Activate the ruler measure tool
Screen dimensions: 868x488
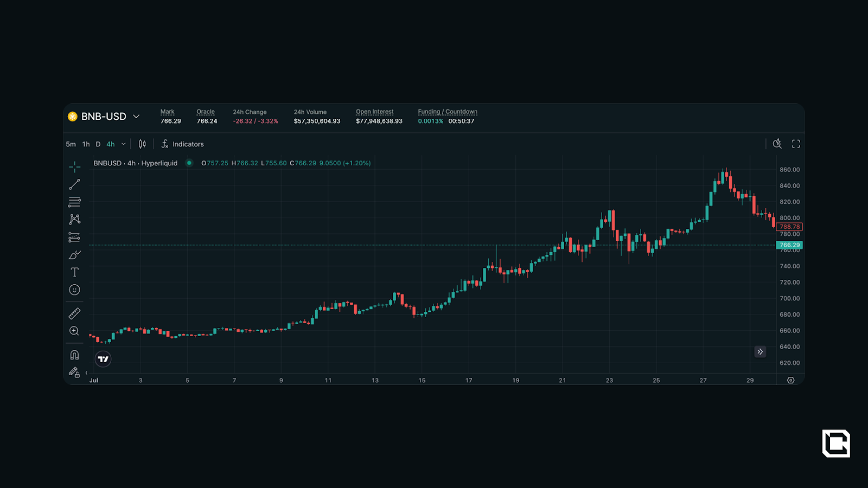click(74, 313)
